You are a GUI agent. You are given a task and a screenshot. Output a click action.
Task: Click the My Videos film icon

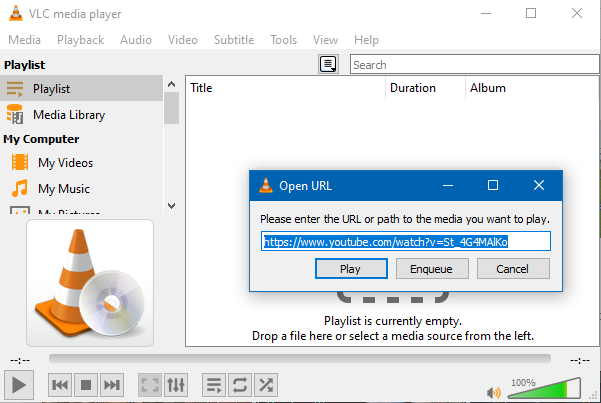[x=20, y=162]
